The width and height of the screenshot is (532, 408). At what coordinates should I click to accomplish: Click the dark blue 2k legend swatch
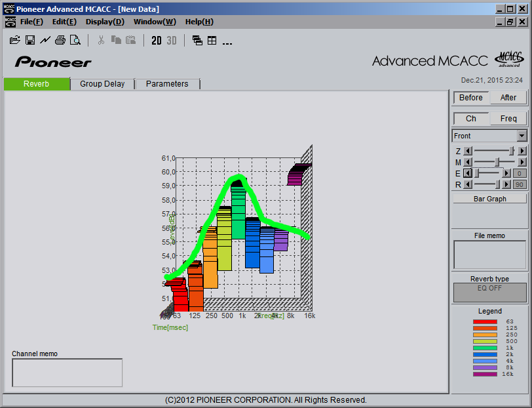click(485, 354)
